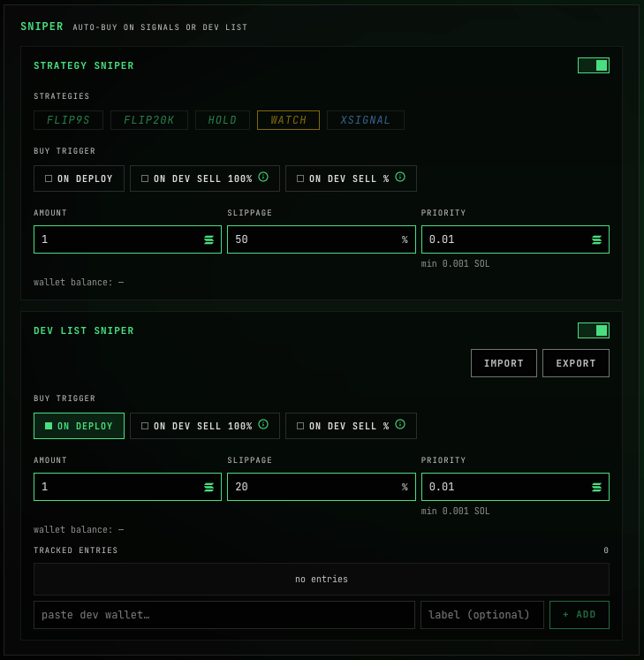Click the STRATEGY SNIPER heading
Screen dimensions: 644x660
pos(84,65)
